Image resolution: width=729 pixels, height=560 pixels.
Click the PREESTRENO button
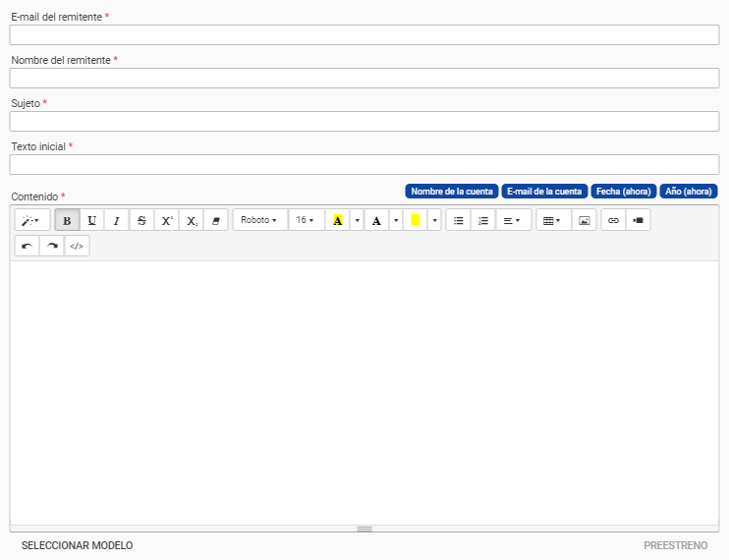676,545
